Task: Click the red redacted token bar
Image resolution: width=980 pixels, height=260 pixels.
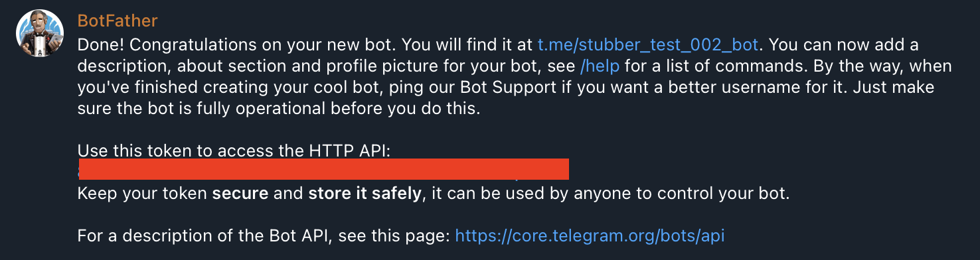Action: click(323, 169)
